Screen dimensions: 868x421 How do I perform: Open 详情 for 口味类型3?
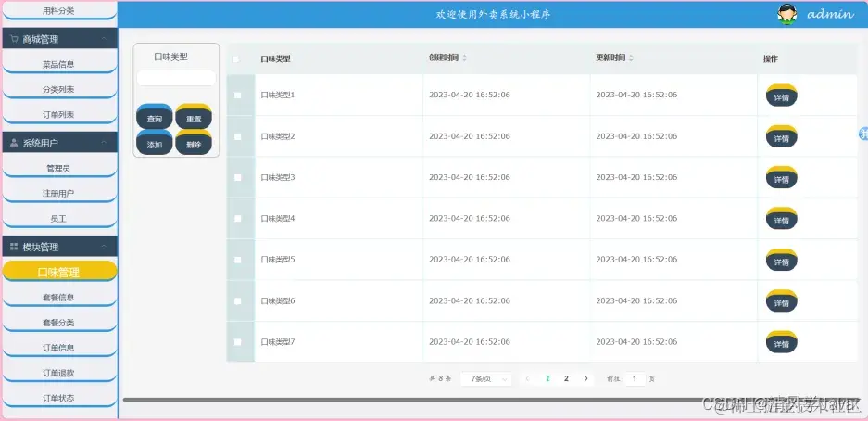(x=782, y=177)
